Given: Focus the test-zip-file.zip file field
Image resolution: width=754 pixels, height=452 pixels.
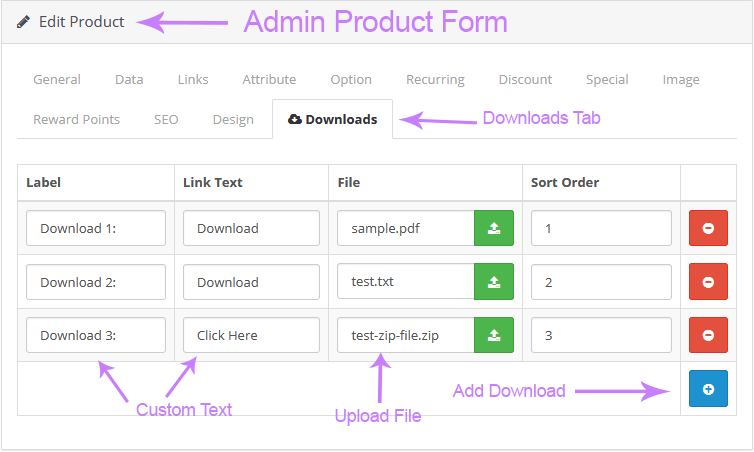Looking at the screenshot, I should 406,335.
